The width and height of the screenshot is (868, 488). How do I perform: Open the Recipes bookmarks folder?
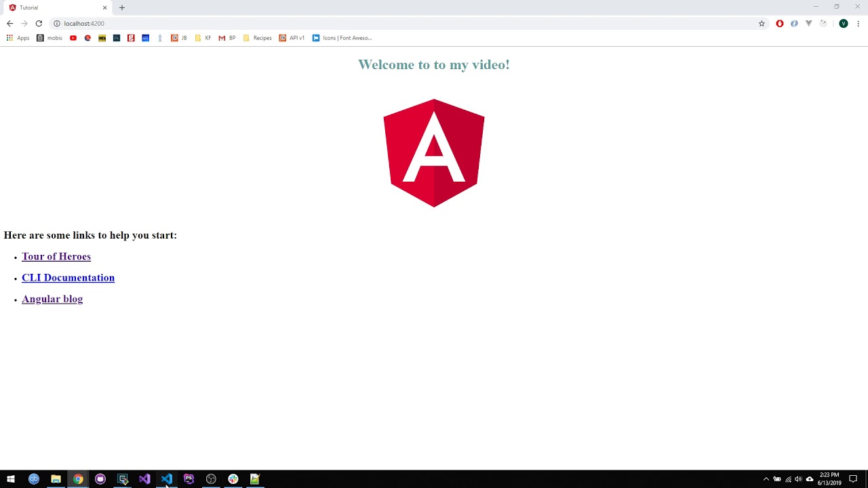(x=258, y=38)
